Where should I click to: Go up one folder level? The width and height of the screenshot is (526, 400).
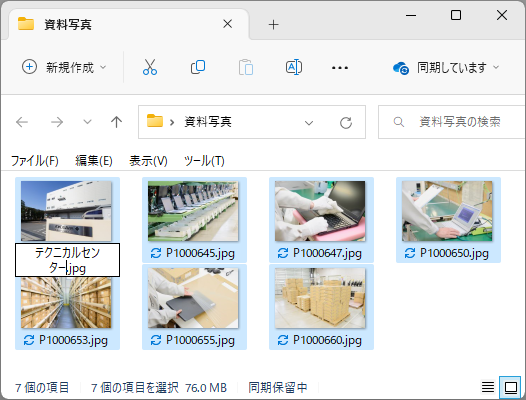116,122
